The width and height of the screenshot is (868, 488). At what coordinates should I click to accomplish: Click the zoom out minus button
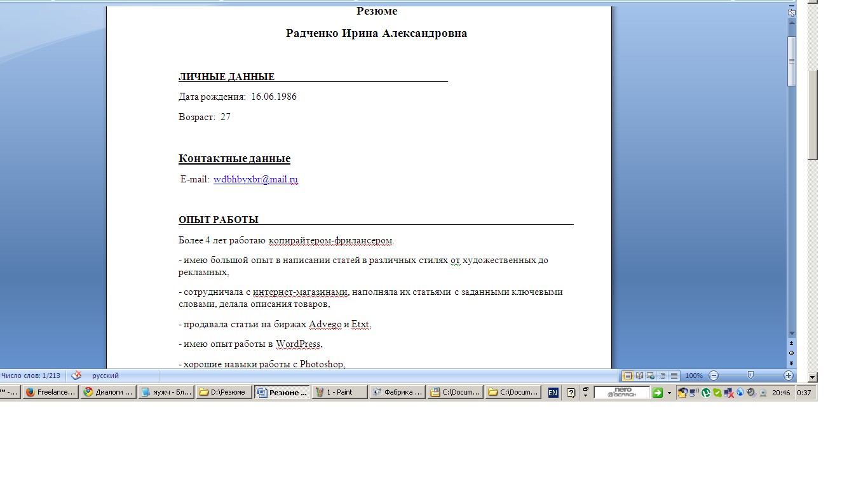pos(714,376)
